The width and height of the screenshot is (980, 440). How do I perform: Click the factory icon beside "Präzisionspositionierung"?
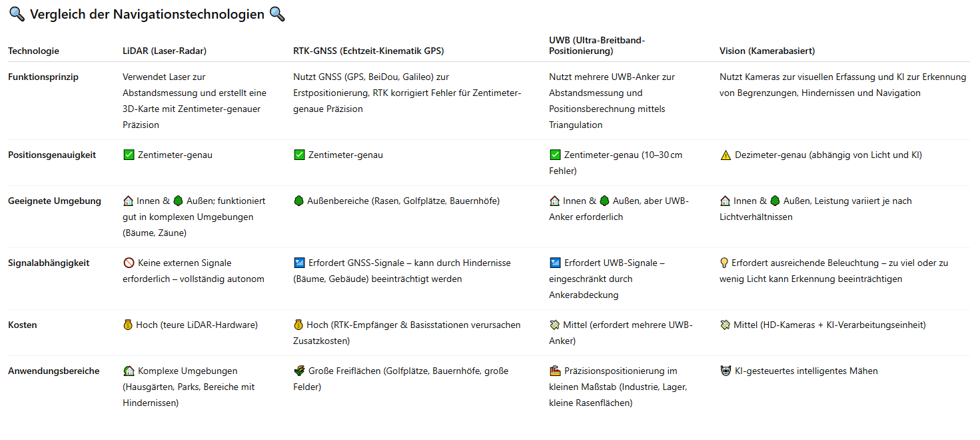pos(555,371)
